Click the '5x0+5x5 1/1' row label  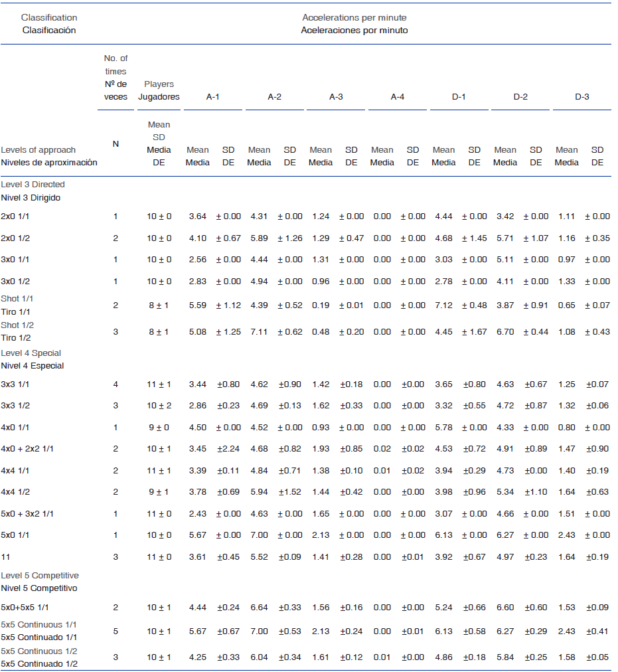[x=25, y=608]
